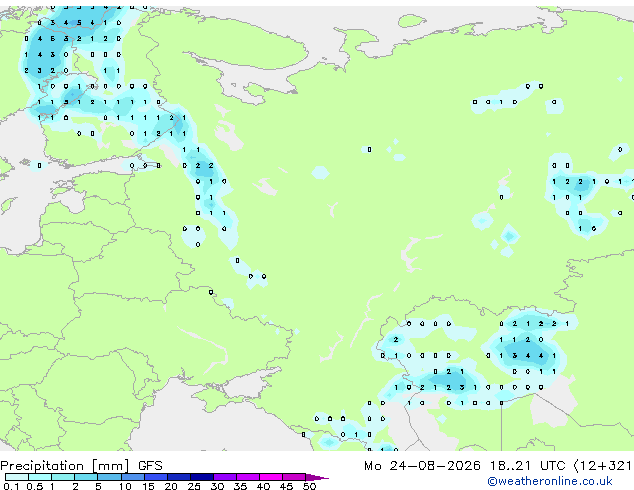Click the '25' legend scale value

tap(194, 486)
